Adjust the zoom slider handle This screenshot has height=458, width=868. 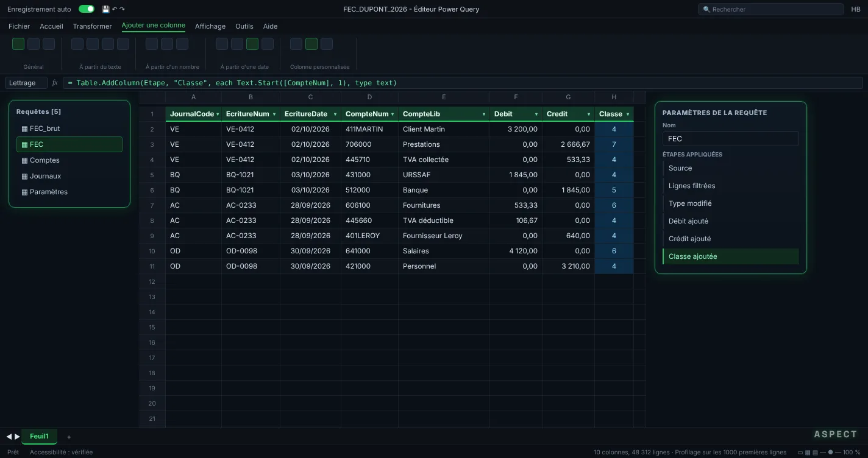coord(830,453)
